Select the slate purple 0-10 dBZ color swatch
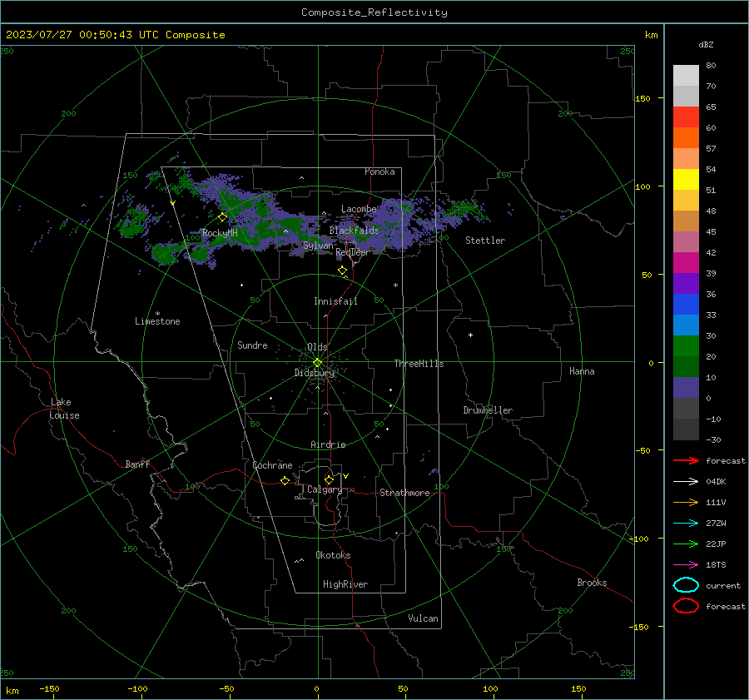 pyautogui.click(x=686, y=388)
